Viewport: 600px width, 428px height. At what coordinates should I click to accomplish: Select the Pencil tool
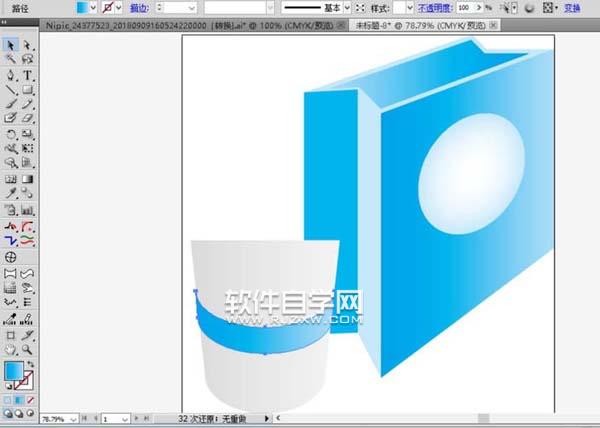point(27,104)
